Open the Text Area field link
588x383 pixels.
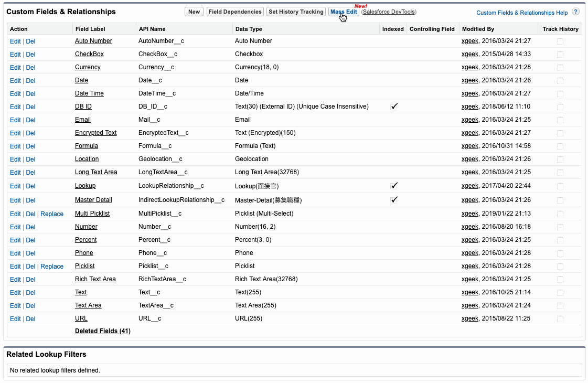(88, 305)
